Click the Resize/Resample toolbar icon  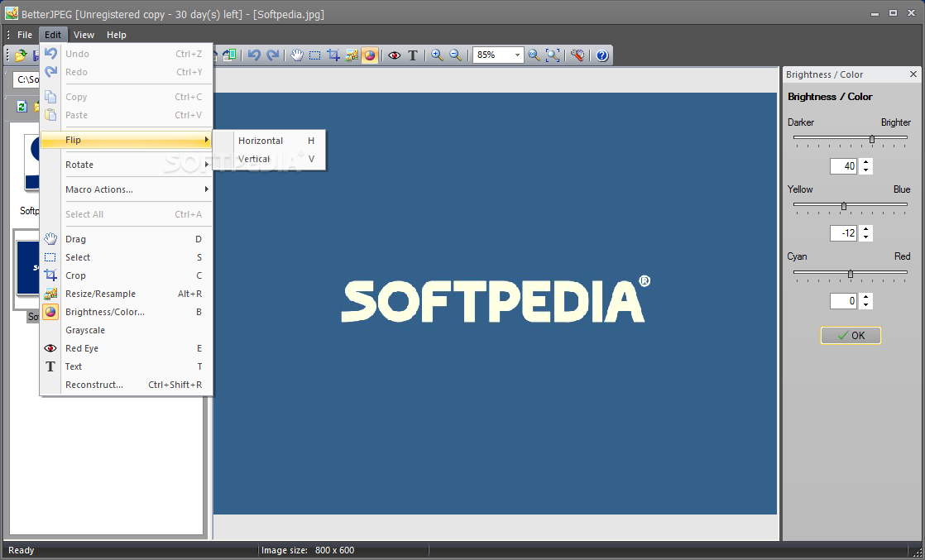click(352, 55)
